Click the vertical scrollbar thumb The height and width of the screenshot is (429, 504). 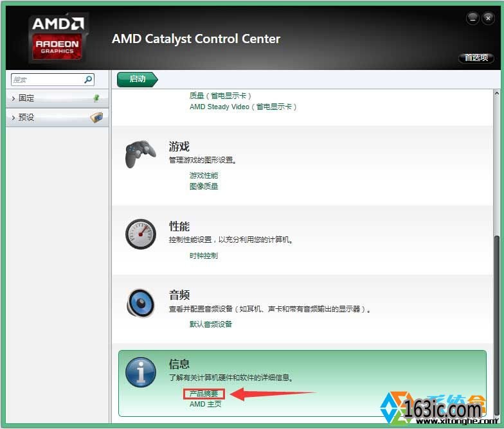coord(496,324)
